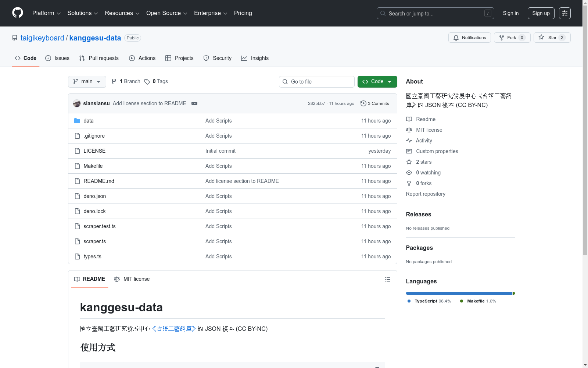Click the Custom properties note icon
Viewport: 588px width, 368px height.
[409, 151]
